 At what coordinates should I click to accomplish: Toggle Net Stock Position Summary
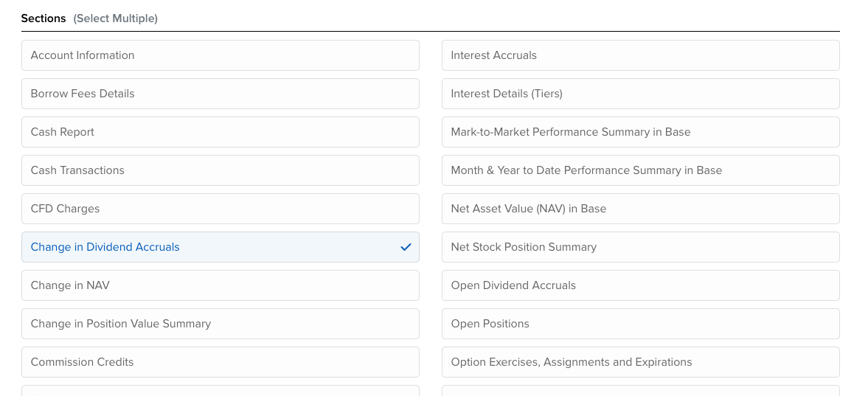click(x=640, y=247)
